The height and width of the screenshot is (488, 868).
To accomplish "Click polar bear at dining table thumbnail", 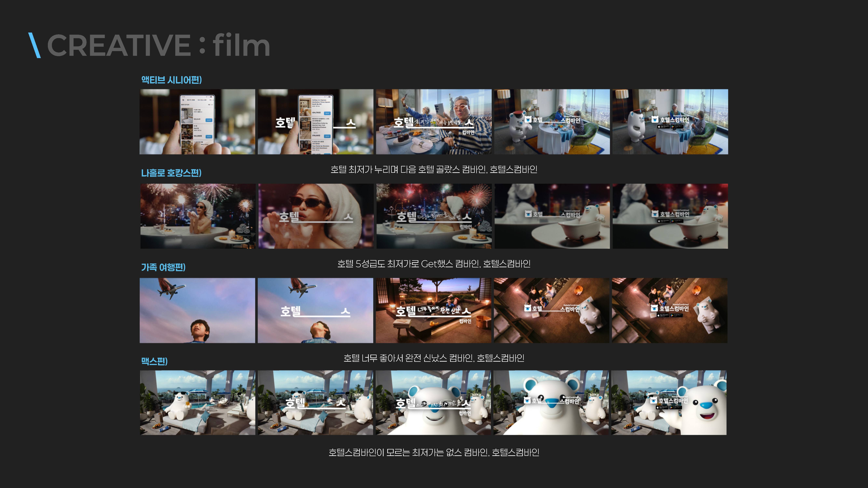I will click(x=552, y=122).
